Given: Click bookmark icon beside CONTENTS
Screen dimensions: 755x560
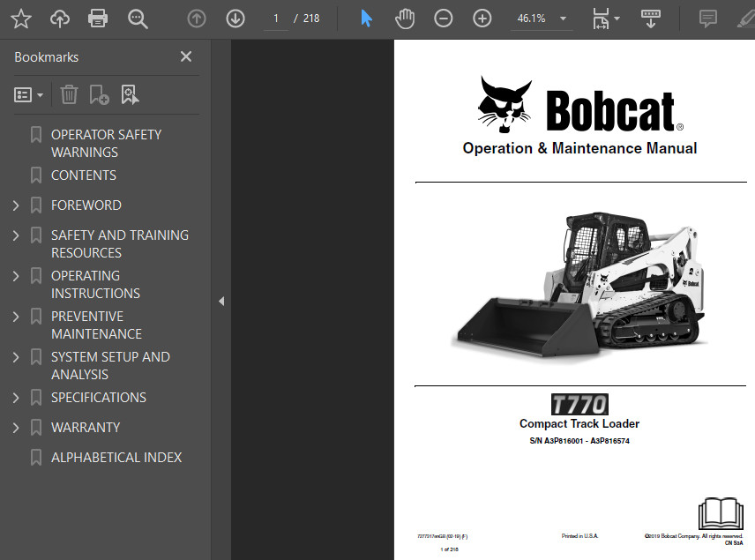Looking at the screenshot, I should click(x=35, y=175).
